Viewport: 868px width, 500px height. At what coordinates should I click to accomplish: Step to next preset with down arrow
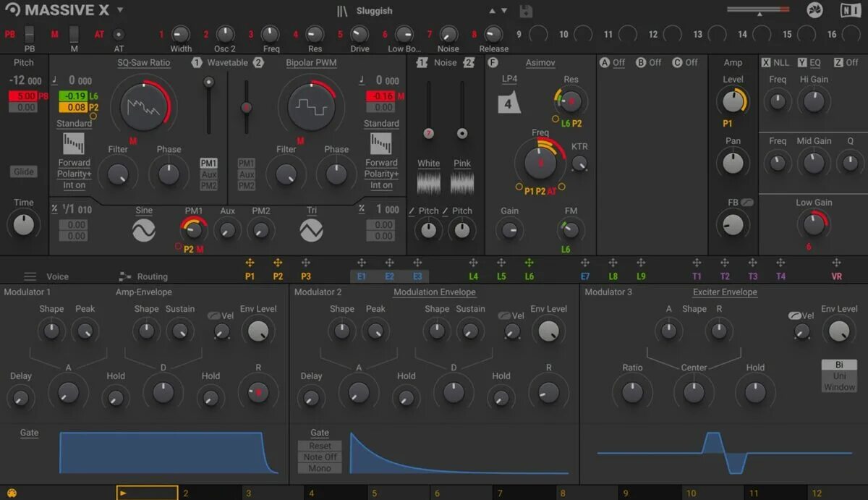point(504,11)
